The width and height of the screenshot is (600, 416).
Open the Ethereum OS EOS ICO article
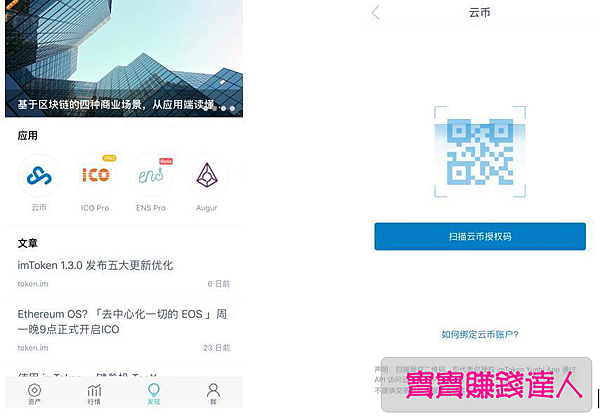[x=122, y=321]
